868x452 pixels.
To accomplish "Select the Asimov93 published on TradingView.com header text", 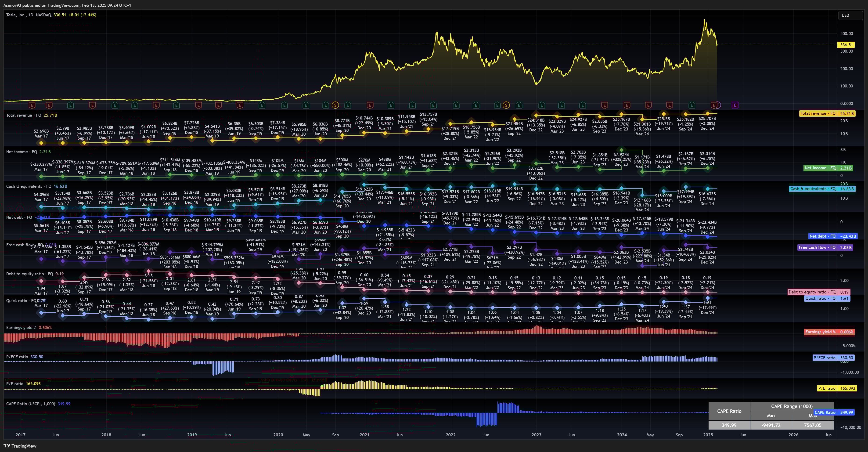I will coord(67,5).
